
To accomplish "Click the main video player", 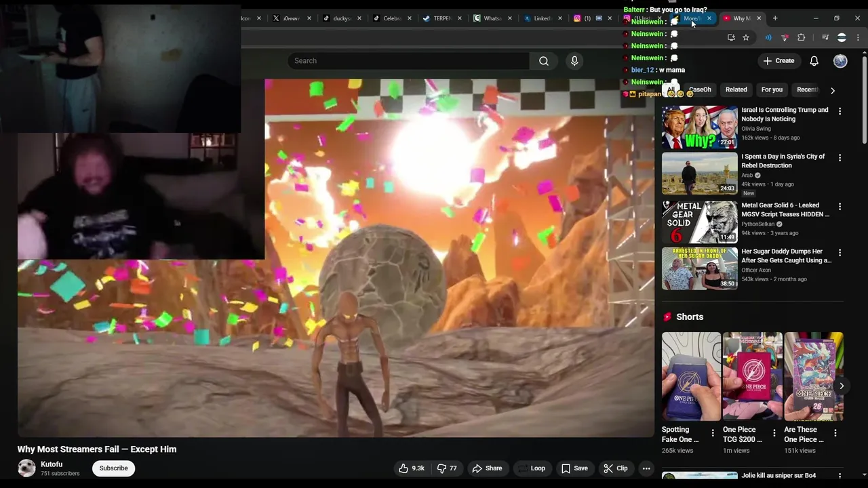I will pyautogui.click(x=336, y=258).
